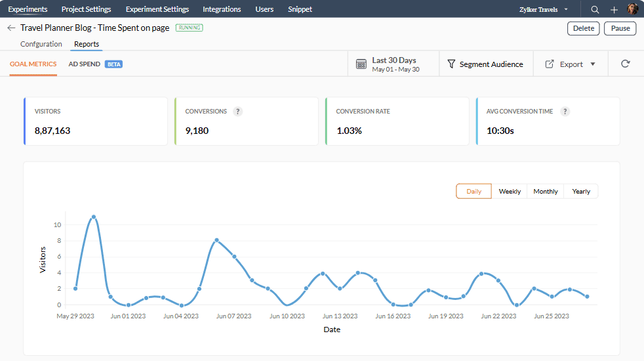Viewport: 644px width, 361px height.
Task: Click the Jun 07 2023 axis label
Action: pyautogui.click(x=233, y=316)
